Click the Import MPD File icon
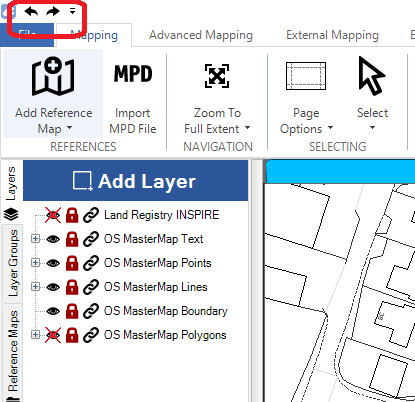415x402 pixels. [133, 74]
